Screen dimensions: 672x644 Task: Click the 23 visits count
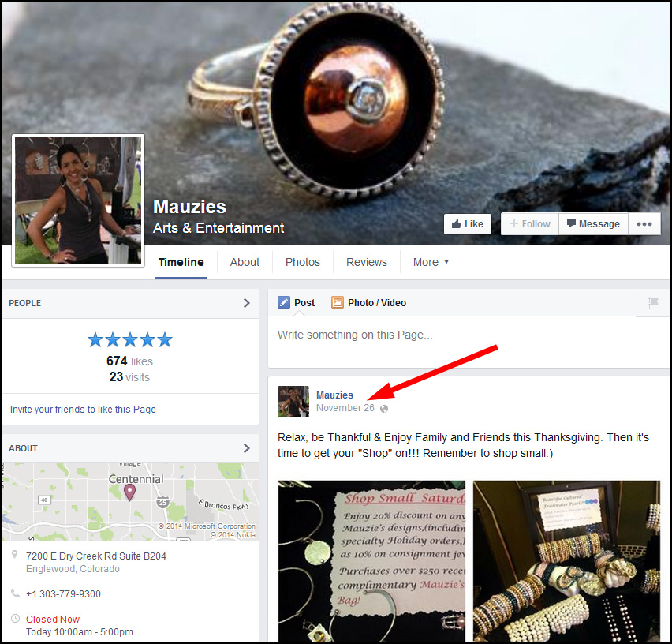coord(129,377)
